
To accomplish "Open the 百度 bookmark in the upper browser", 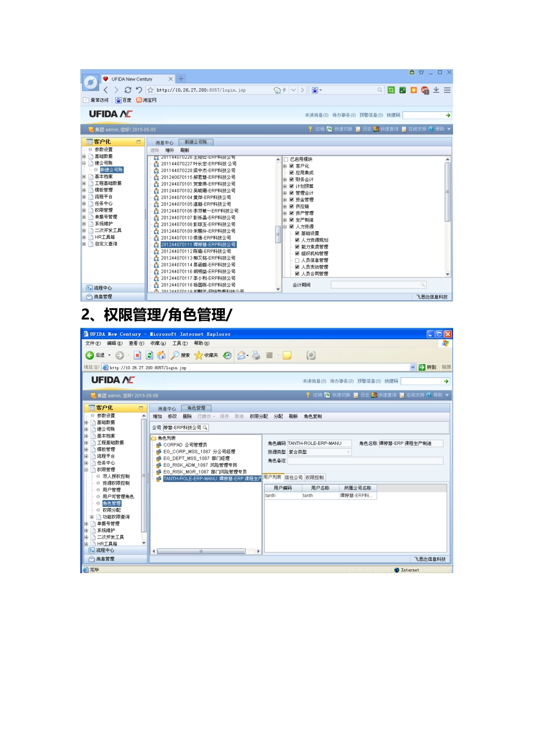I will [124, 100].
